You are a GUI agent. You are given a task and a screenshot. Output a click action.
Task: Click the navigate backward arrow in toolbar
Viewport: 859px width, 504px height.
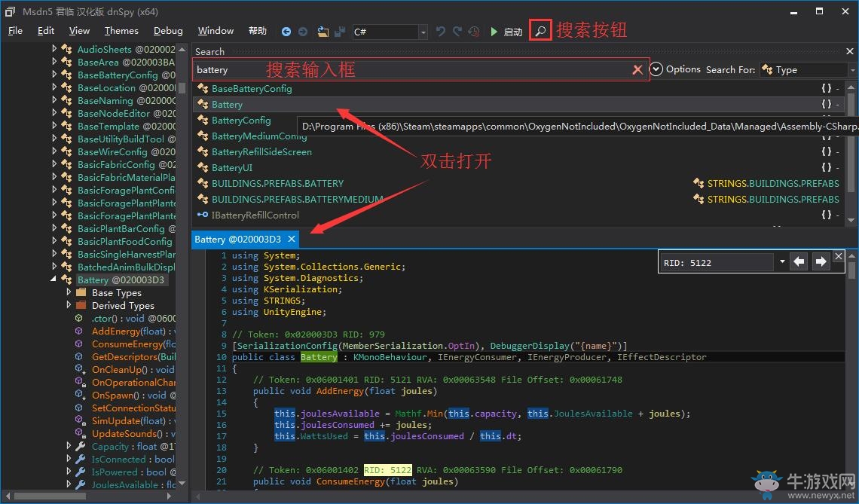pos(286,32)
